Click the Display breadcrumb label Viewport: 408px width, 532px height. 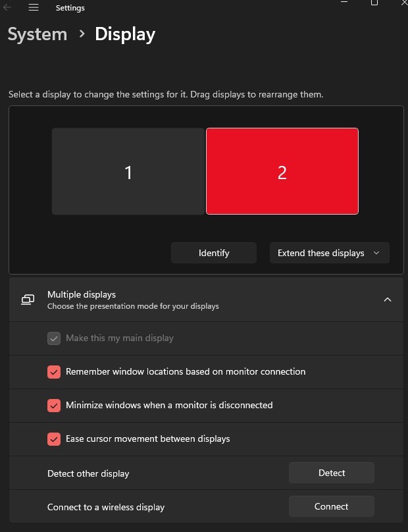(124, 34)
